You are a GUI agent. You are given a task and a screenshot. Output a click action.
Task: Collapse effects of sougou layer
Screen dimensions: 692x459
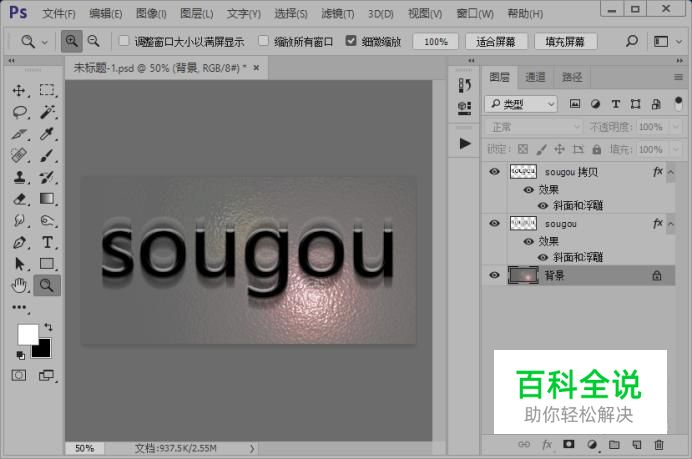pos(670,224)
